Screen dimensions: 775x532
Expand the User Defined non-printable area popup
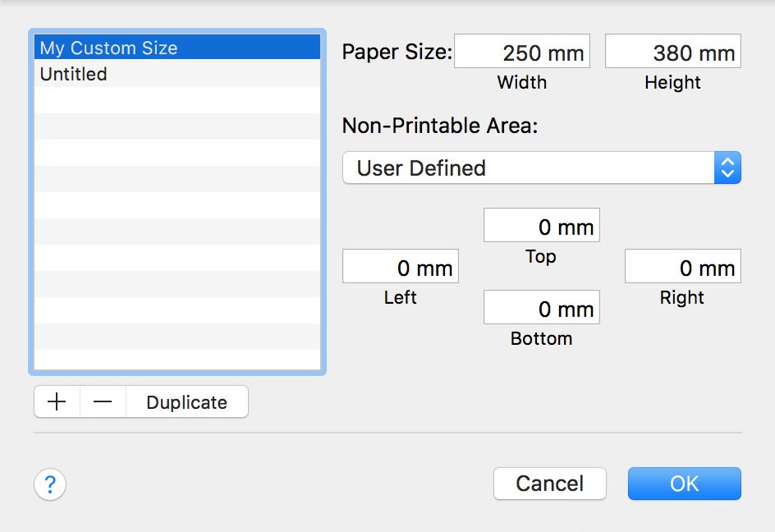coord(541,168)
